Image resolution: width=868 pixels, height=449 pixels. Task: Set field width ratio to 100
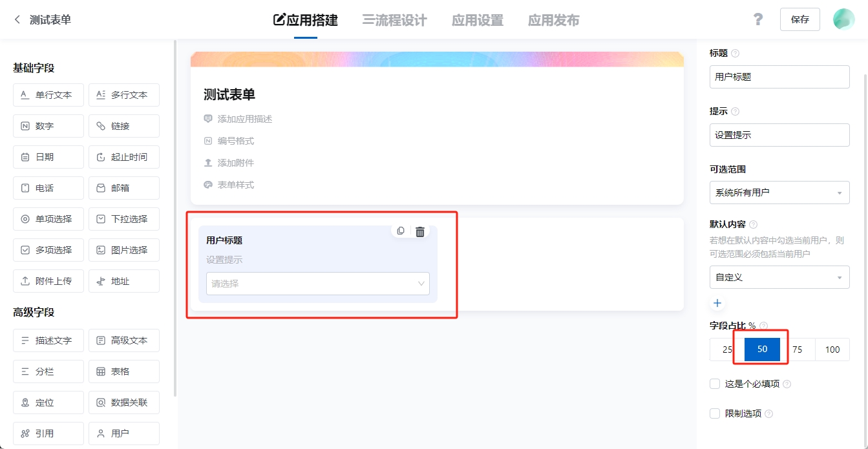click(832, 350)
